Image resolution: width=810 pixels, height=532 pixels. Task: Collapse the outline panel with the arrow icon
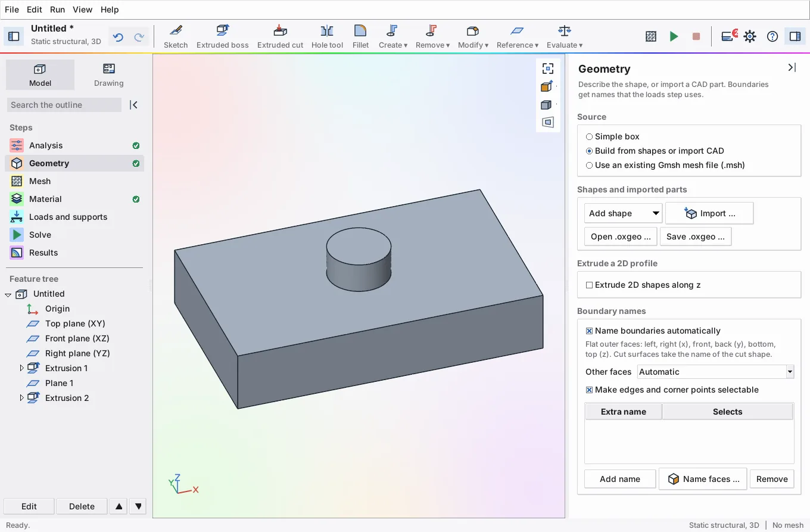[x=134, y=105]
